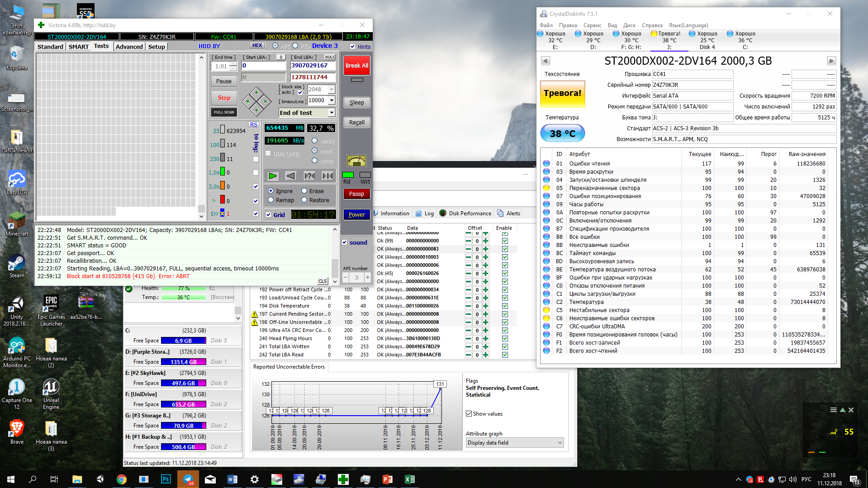Open the Capture One 12 desktop icon
868x488 pixels.
click(17, 393)
